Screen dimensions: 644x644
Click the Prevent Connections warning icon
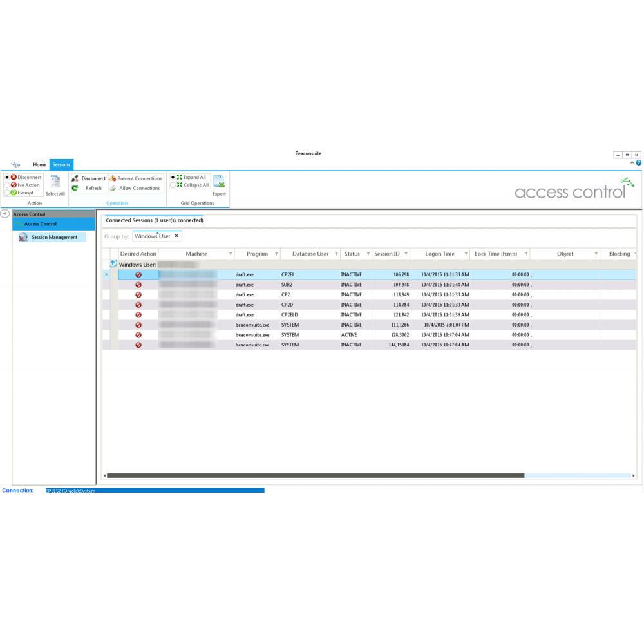pos(113,178)
